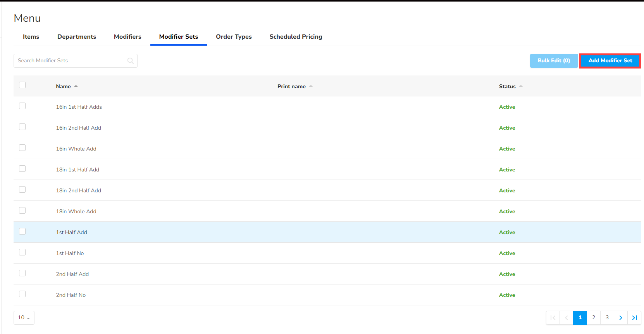
Task: Sort by Status column arrow
Action: 521,86
